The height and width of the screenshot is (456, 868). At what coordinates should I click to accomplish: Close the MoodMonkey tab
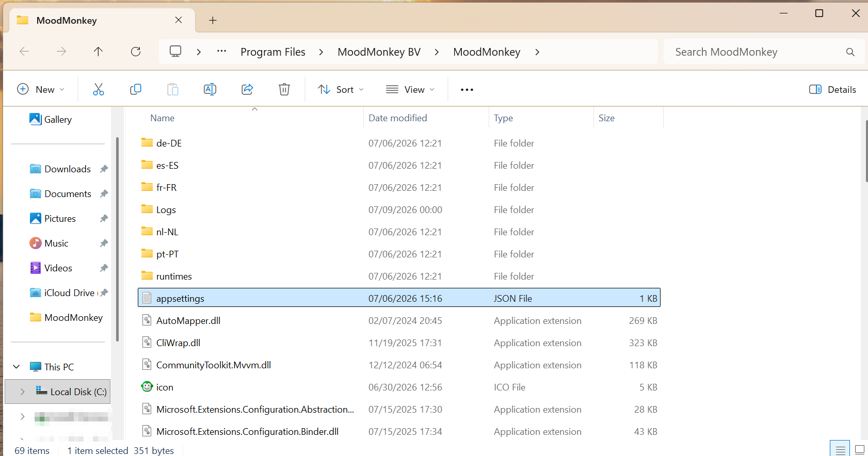pyautogui.click(x=179, y=20)
